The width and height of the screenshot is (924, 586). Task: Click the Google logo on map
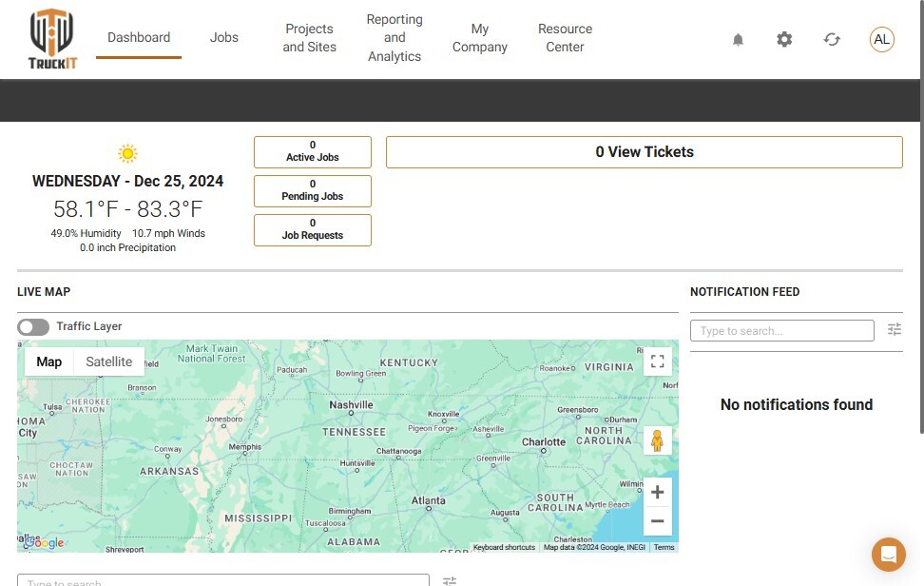tap(44, 543)
